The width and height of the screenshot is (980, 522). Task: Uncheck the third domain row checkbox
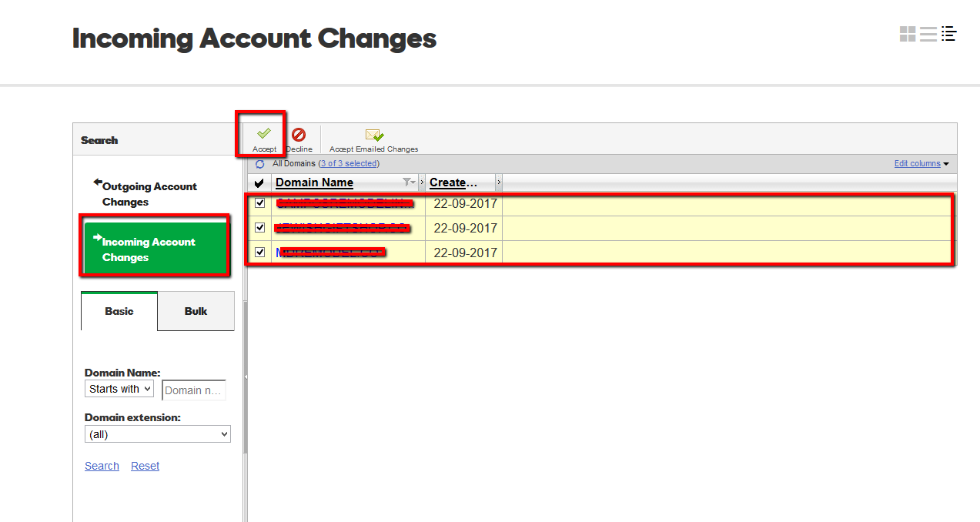point(260,253)
